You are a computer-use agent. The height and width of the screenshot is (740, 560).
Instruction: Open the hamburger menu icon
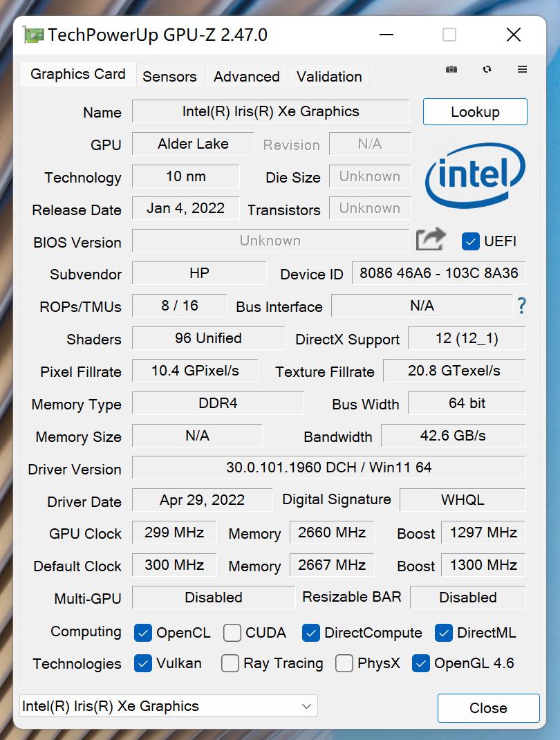(522, 69)
